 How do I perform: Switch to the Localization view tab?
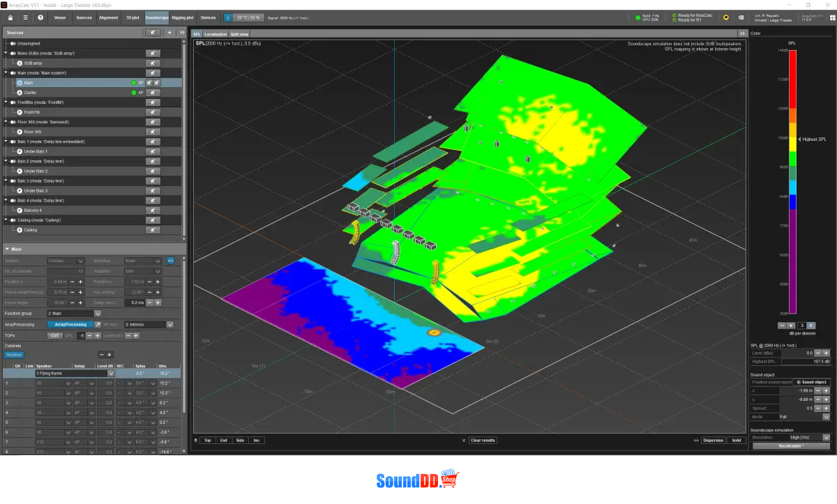coord(216,33)
